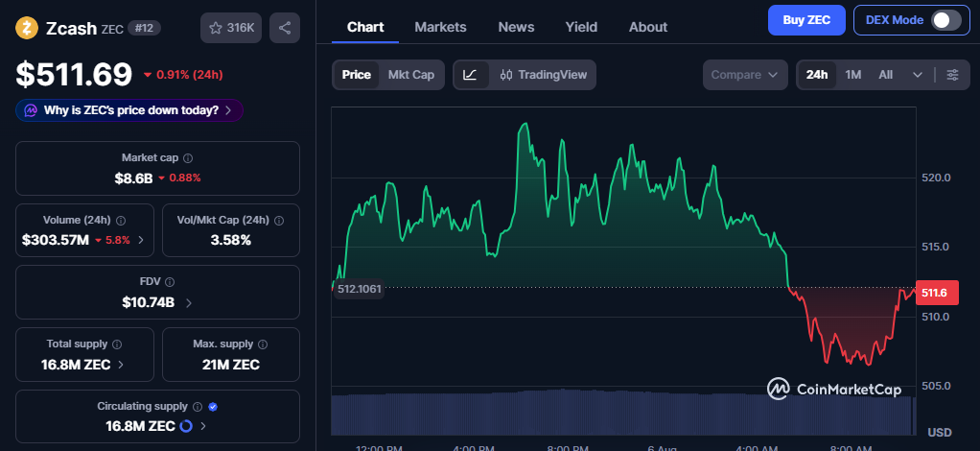980x451 pixels.
Task: Click the 511.6 current price tag on chart
Action: [x=937, y=293]
